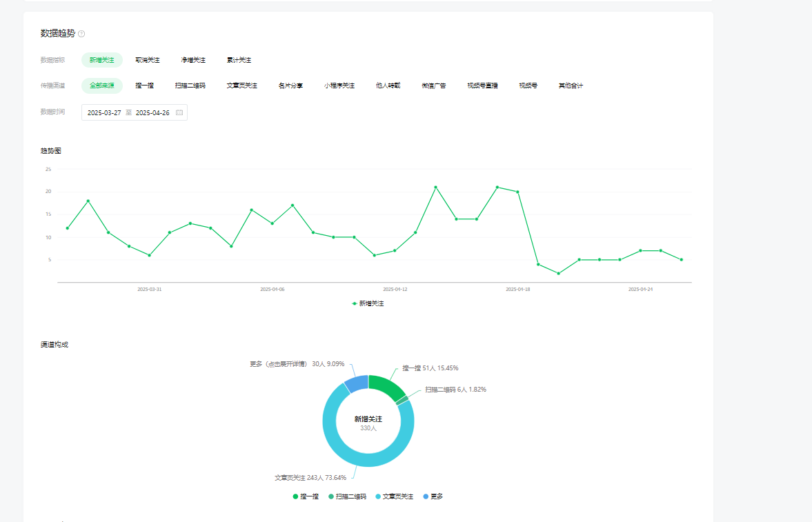The height and width of the screenshot is (522, 812).
Task: Switch to the 取消关注 metric
Action: coord(148,60)
